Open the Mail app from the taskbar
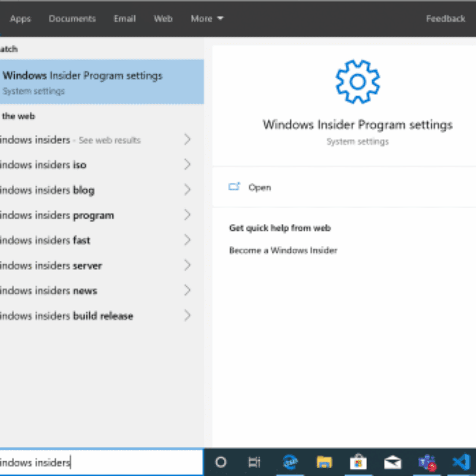Screen dimensions: 476x476 click(x=392, y=462)
